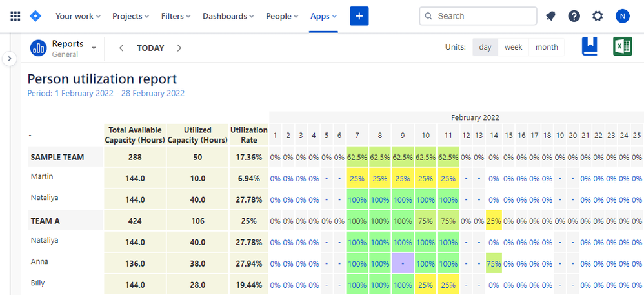Click Billy's 25% cell on day 11
This screenshot has height=295, width=644.
(448, 285)
